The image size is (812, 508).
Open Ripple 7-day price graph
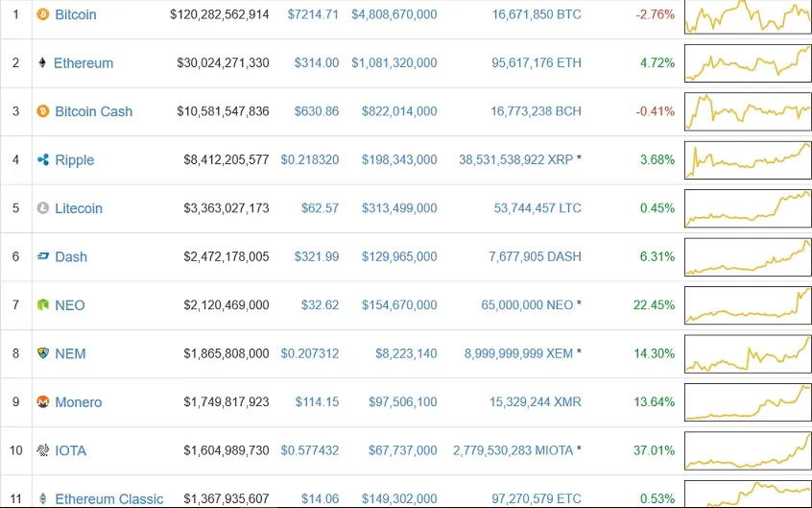[748, 159]
